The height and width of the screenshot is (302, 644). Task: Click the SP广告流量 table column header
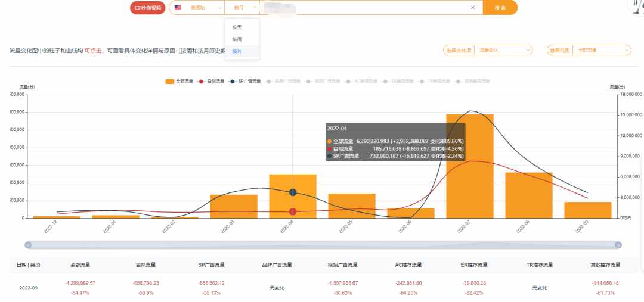(212, 265)
